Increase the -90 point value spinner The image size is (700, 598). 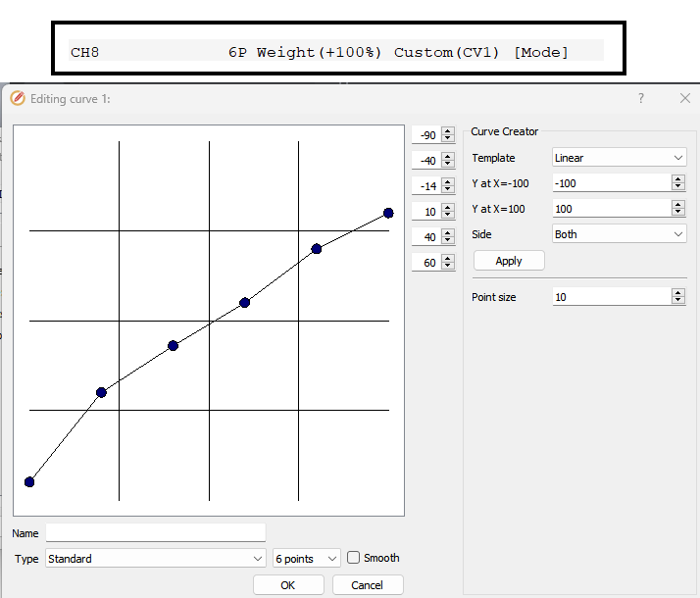pos(448,131)
